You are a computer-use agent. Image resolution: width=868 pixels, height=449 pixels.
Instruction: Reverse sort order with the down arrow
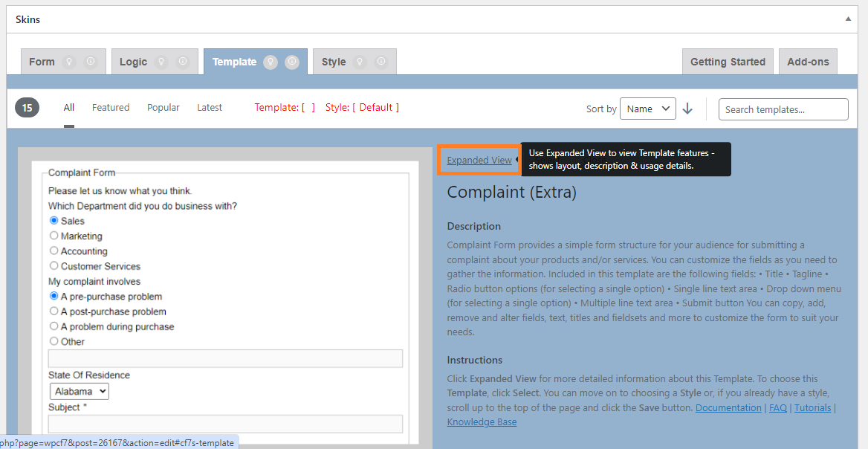click(x=687, y=109)
